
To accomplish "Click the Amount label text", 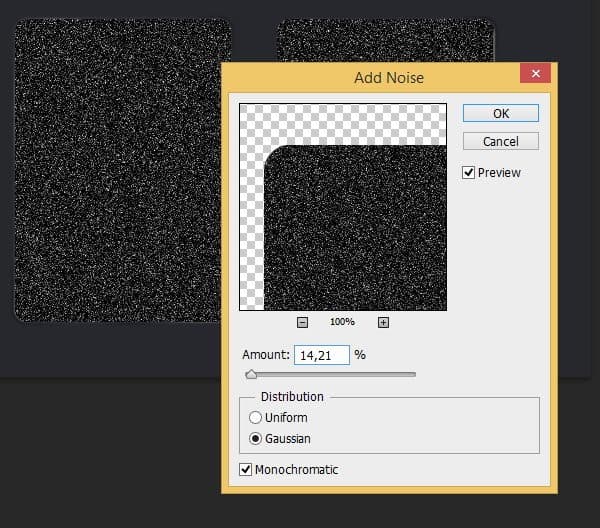I will point(265,355).
